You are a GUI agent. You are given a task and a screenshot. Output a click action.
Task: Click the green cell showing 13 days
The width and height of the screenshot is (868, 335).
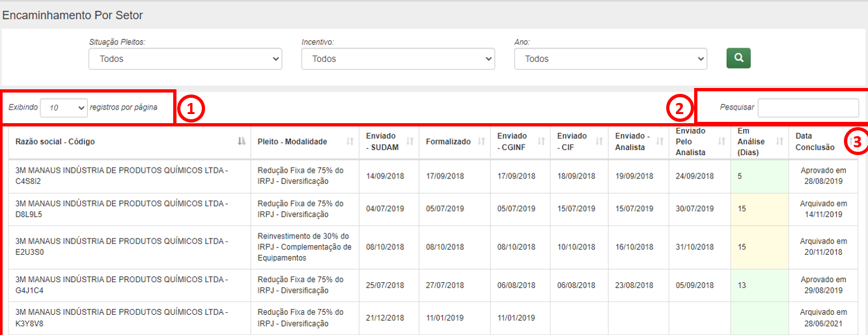point(759,285)
